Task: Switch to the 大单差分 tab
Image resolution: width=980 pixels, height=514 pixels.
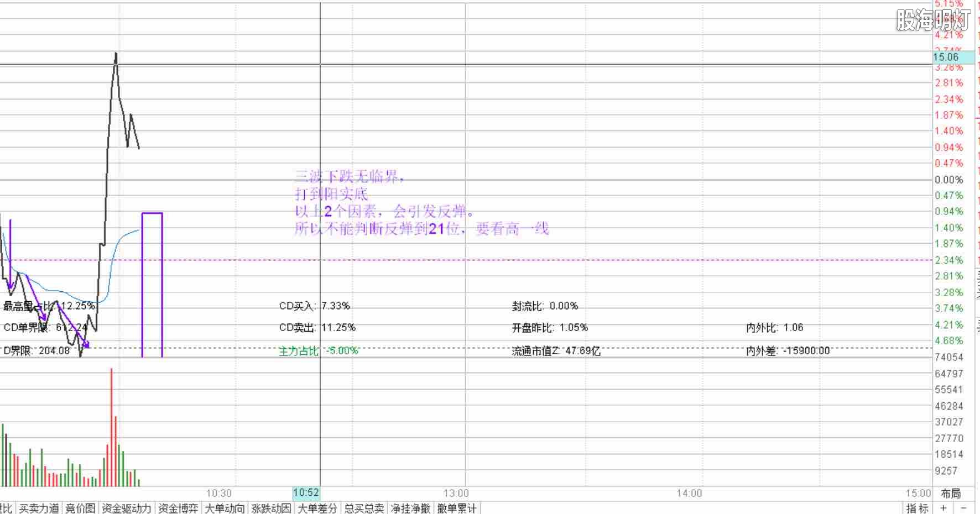Action: click(317, 508)
